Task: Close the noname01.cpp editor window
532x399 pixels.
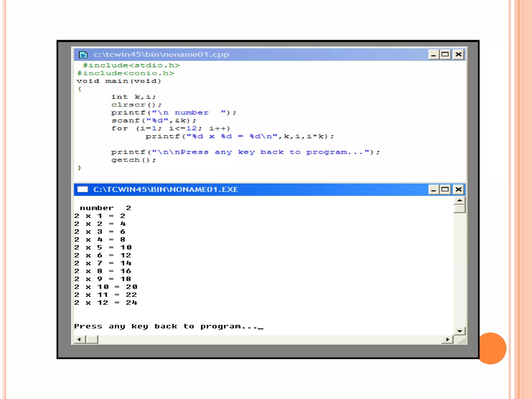Action: 458,55
